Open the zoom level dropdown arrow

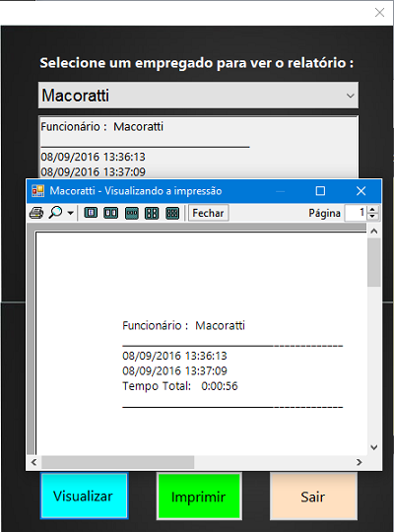pyautogui.click(x=70, y=214)
